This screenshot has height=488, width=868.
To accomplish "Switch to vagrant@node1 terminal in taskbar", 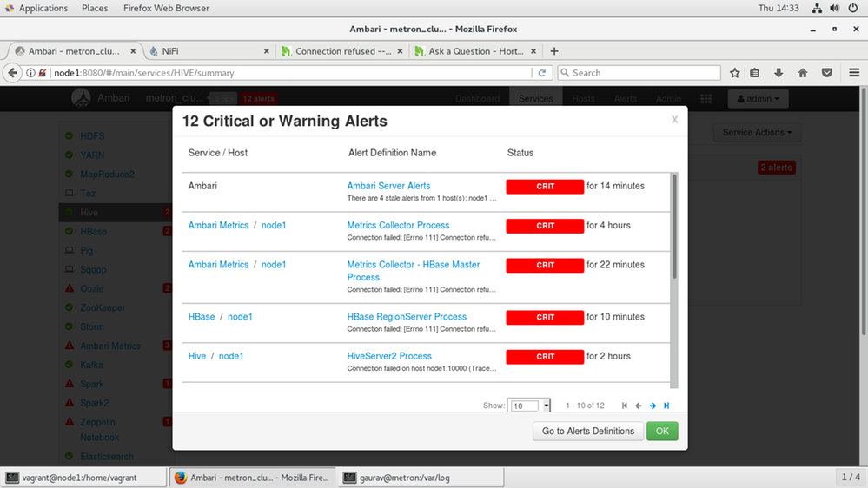I will click(83, 478).
